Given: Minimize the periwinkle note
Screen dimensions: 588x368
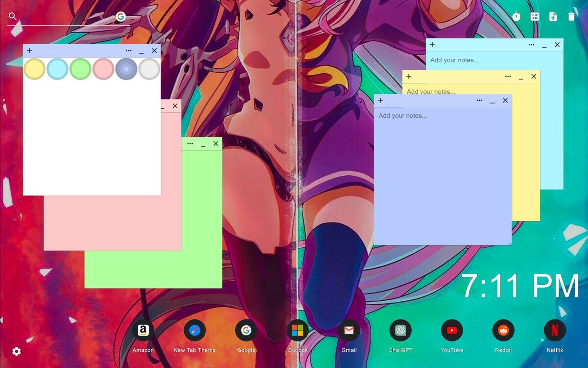Looking at the screenshot, I should coord(492,101).
